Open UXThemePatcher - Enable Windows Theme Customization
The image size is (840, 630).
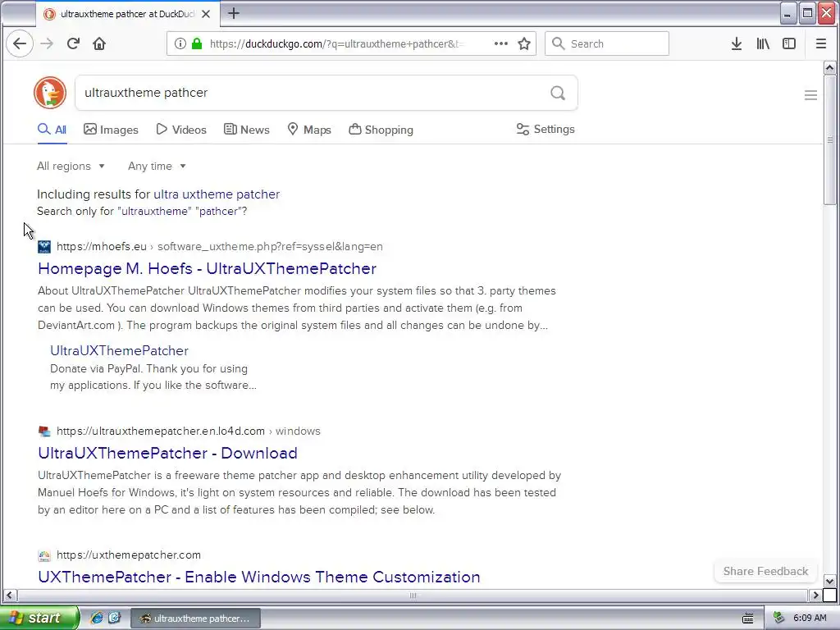point(258,577)
